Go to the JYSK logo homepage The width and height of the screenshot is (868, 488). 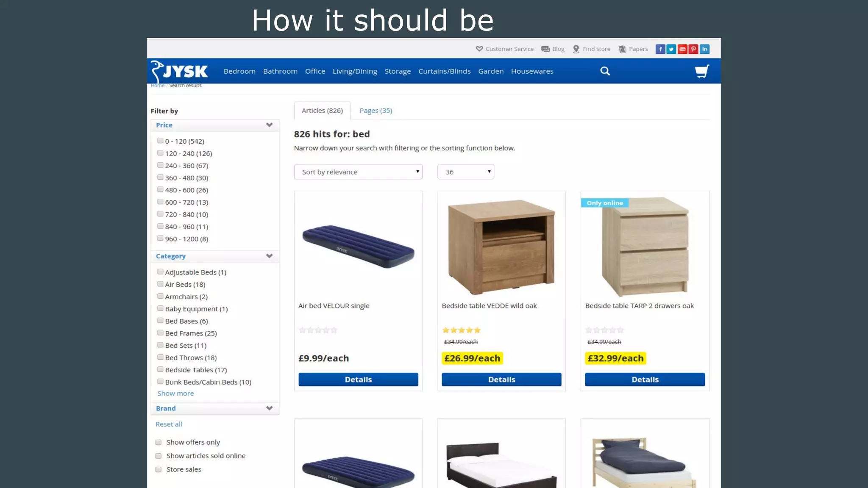(179, 71)
